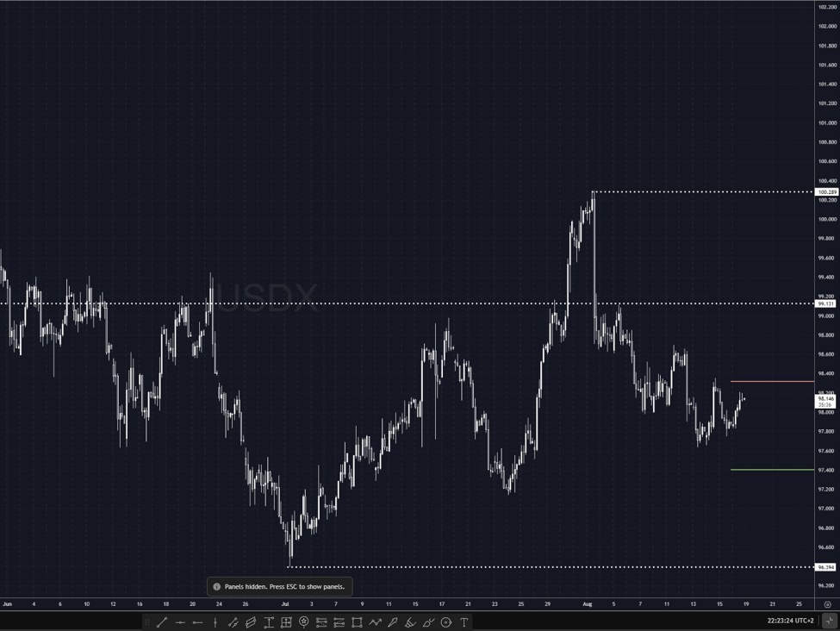
Task: Click the 96.394 price level label
Action: (825, 567)
